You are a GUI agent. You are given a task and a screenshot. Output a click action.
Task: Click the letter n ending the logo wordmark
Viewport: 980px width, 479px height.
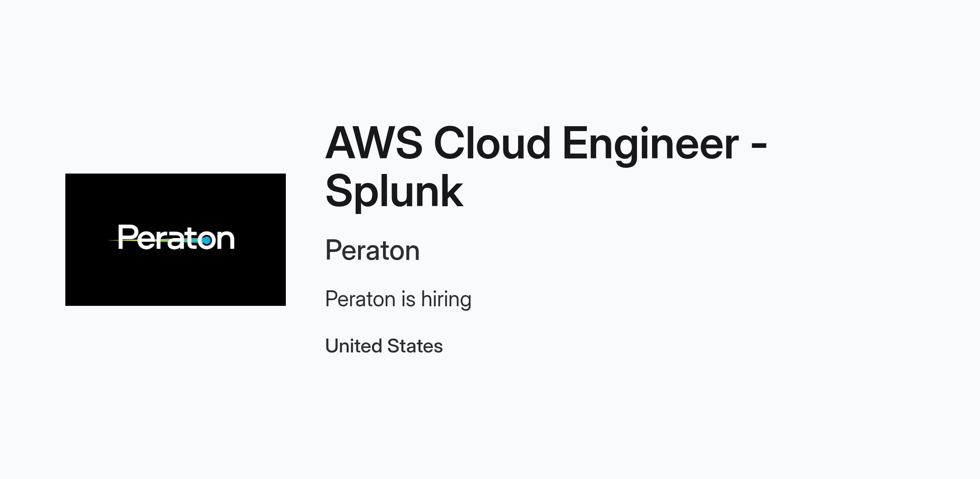pyautogui.click(x=226, y=240)
